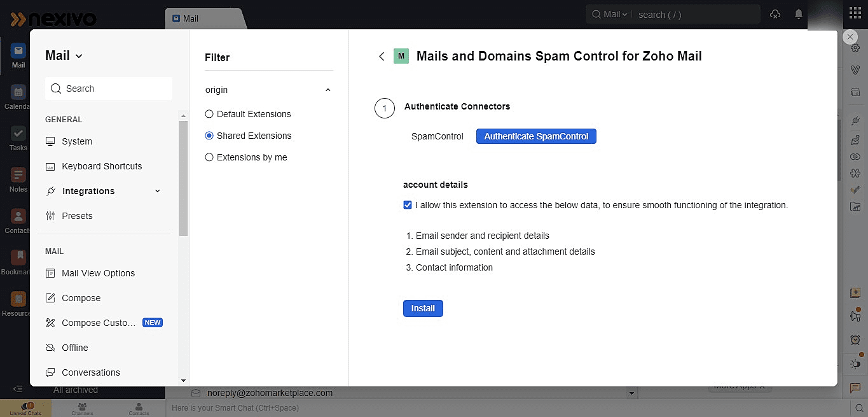This screenshot has width=868, height=417.
Task: Select Shared Extensions radio option
Action: tap(209, 136)
